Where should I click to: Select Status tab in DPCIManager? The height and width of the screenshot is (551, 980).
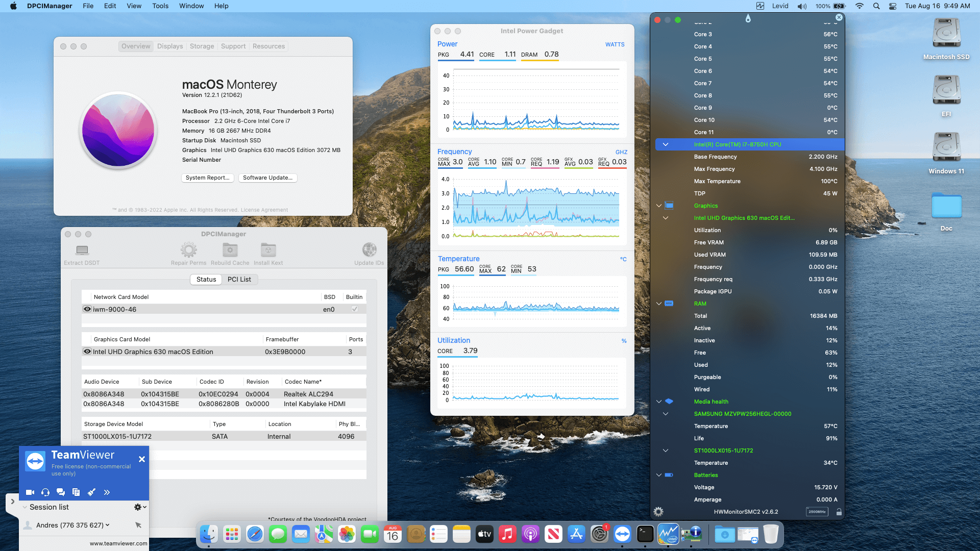(x=206, y=280)
